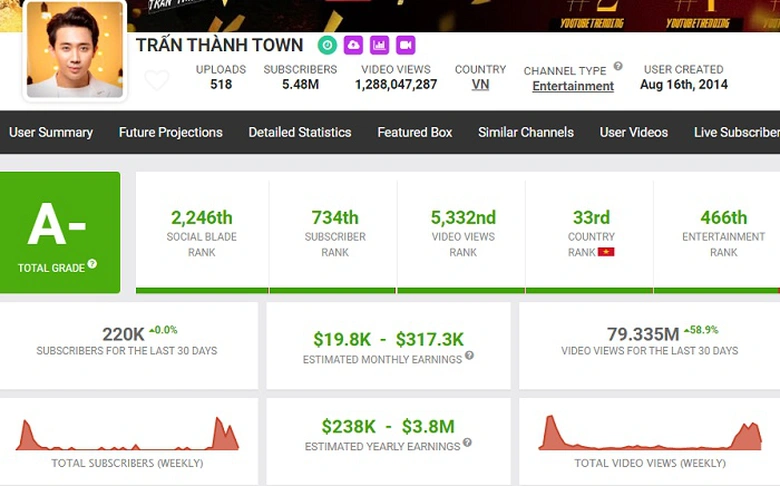780x486 pixels.
Task: Click the 1,288,047,287 video views value
Action: tap(396, 85)
